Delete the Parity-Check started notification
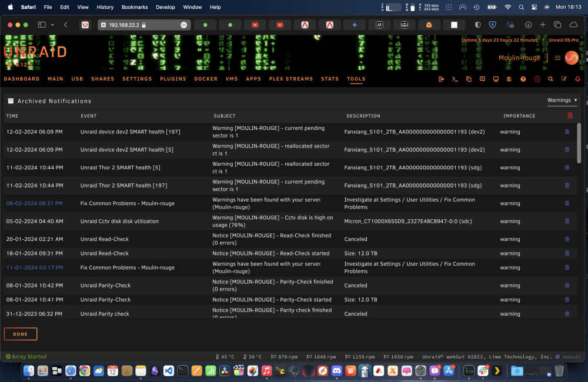588x382 pixels. click(x=567, y=300)
